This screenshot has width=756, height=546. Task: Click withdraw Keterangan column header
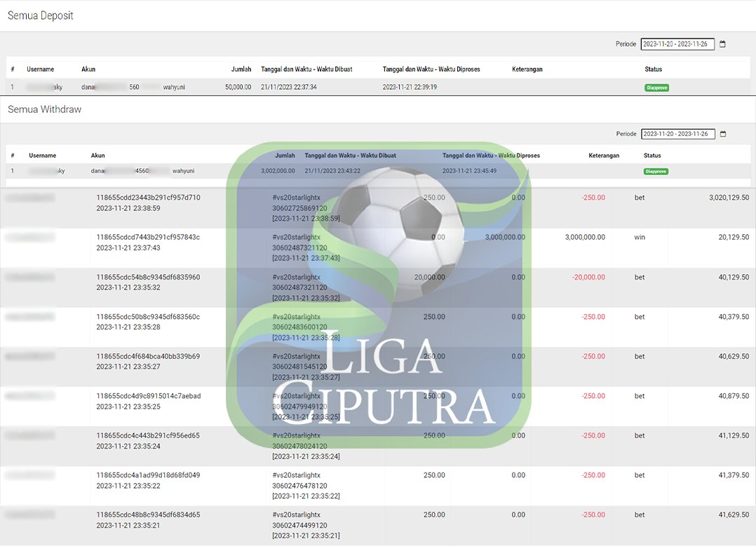point(604,156)
